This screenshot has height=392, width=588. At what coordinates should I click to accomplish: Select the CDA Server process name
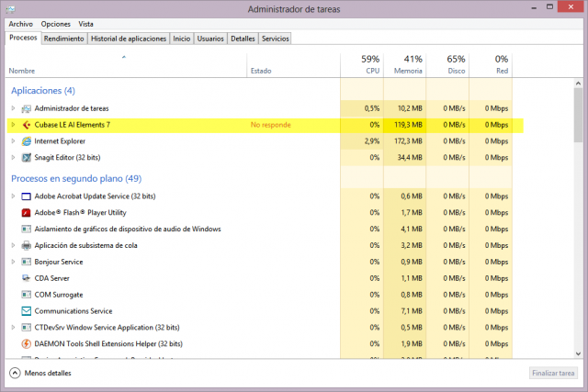(x=51, y=278)
